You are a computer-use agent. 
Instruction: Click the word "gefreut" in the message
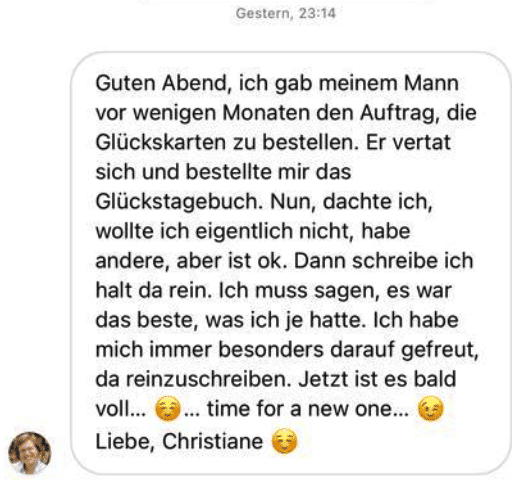point(440,350)
